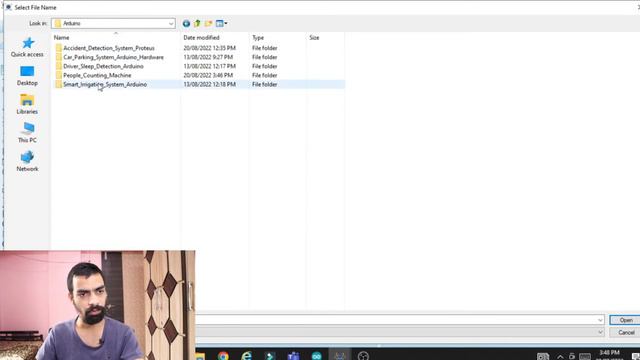Open Arduino IDE from the taskbar
The image size is (640, 360).
tap(316, 356)
